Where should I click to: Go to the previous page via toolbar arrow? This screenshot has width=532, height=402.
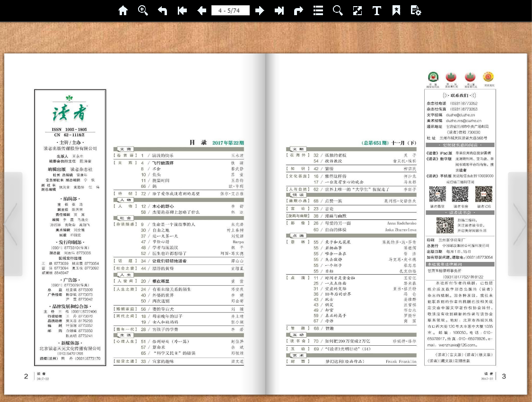(x=202, y=10)
